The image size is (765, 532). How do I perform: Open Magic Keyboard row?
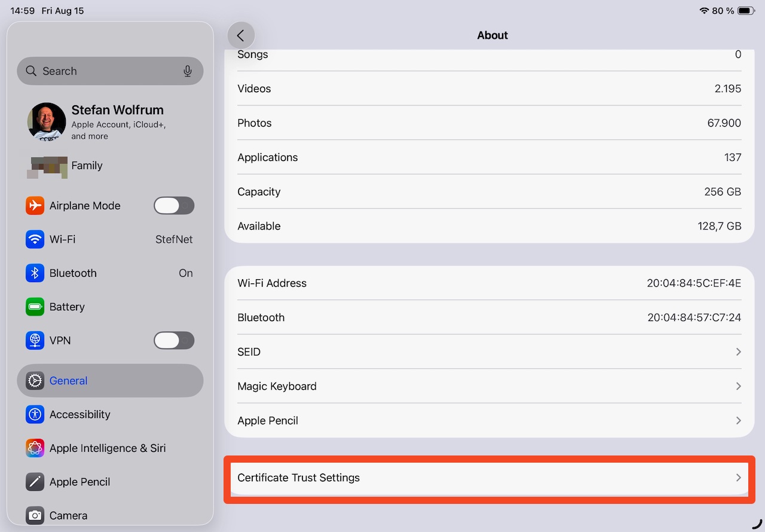coord(489,386)
